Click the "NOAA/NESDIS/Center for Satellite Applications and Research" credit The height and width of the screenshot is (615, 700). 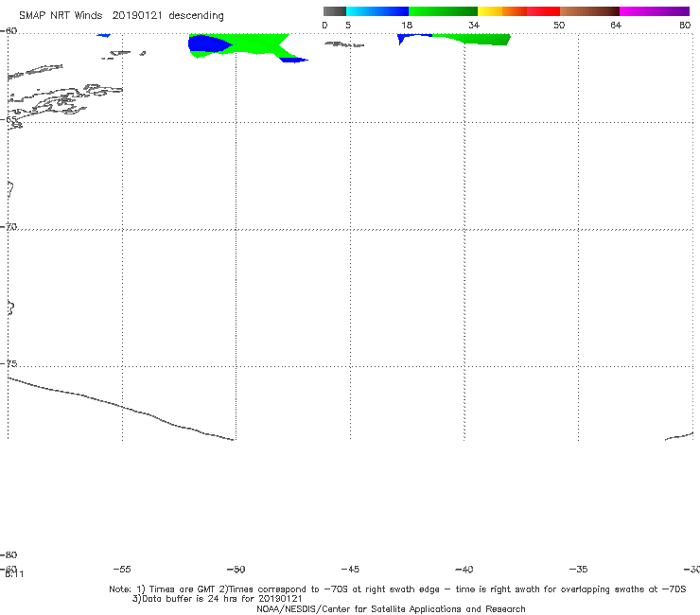click(x=391, y=608)
